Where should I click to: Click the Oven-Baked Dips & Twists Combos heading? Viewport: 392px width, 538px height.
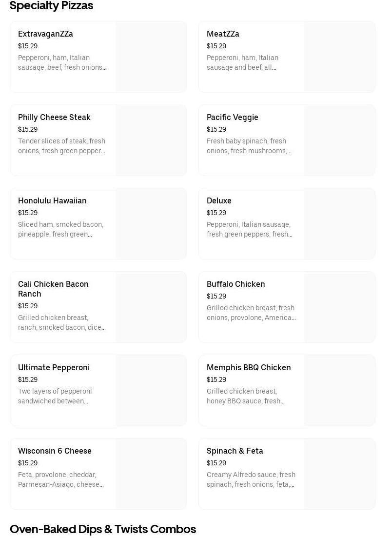pos(103,529)
